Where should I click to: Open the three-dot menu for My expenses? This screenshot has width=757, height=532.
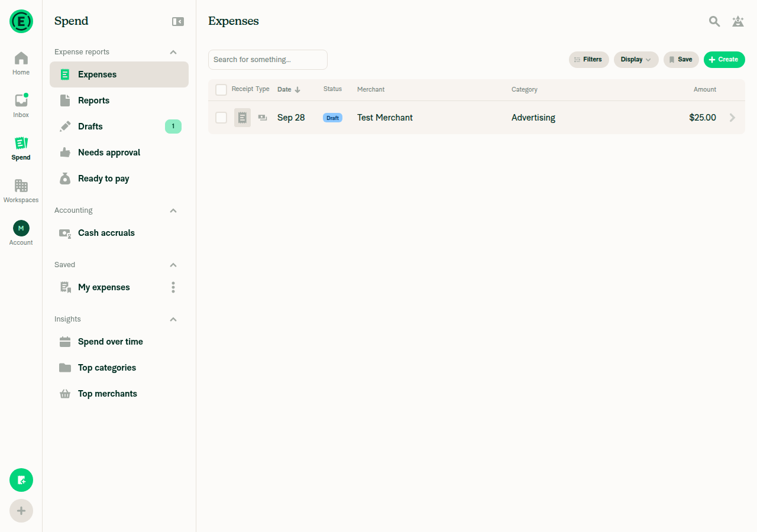pyautogui.click(x=173, y=287)
